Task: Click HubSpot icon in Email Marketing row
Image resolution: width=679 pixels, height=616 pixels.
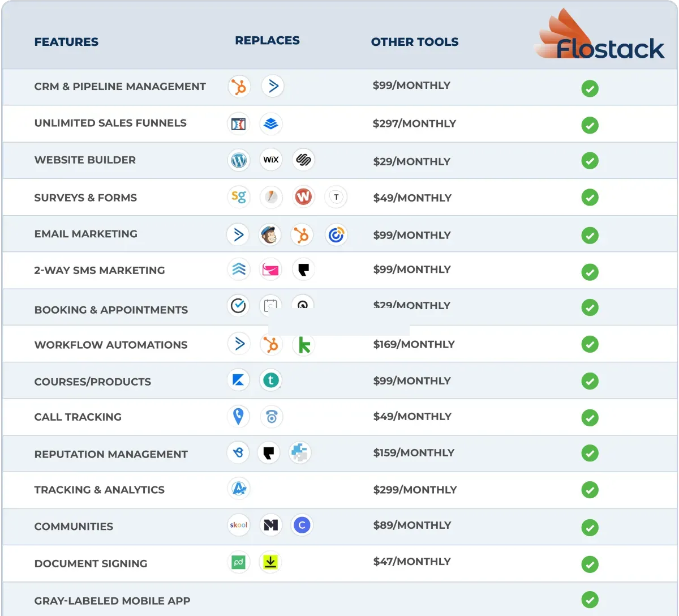Action: [302, 234]
